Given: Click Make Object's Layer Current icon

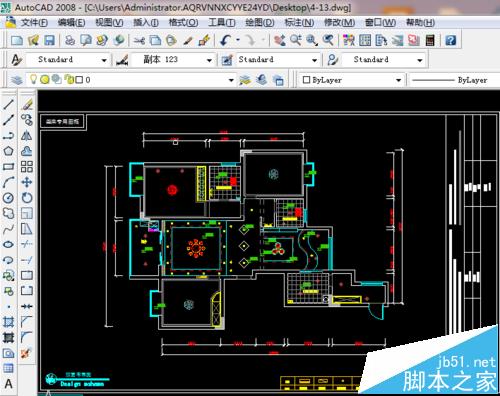Looking at the screenshot, I should point(245,80).
